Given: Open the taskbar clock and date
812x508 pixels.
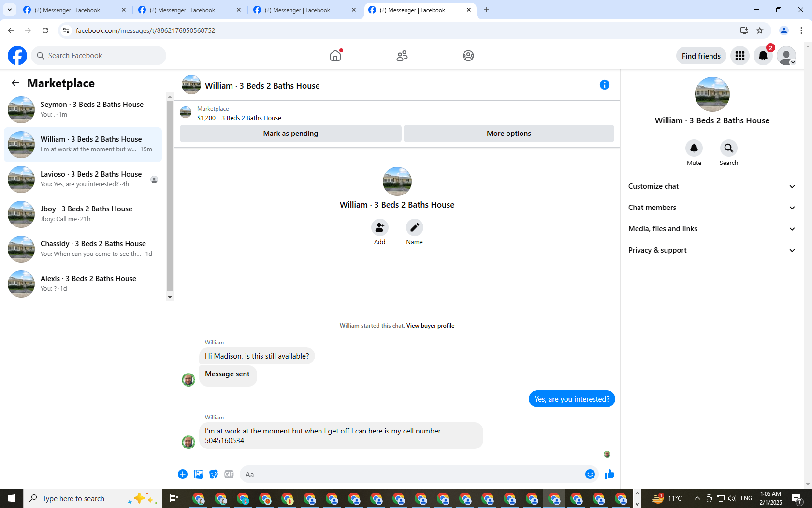Looking at the screenshot, I should 770,498.
